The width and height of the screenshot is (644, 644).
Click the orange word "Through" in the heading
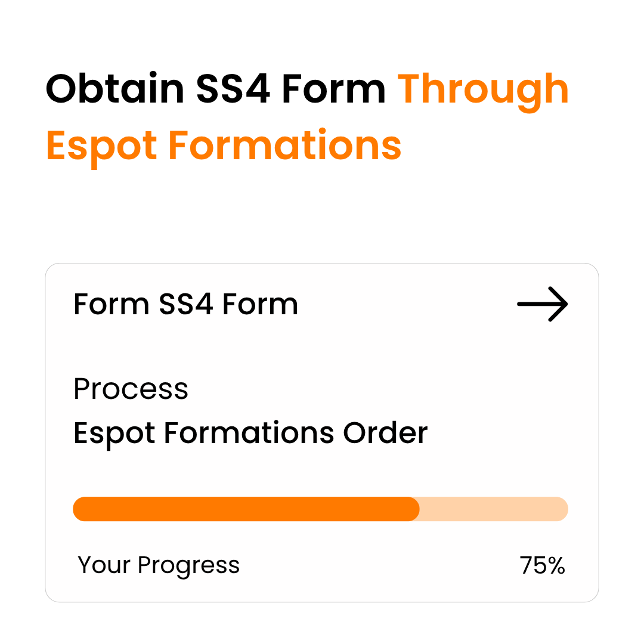tap(484, 91)
